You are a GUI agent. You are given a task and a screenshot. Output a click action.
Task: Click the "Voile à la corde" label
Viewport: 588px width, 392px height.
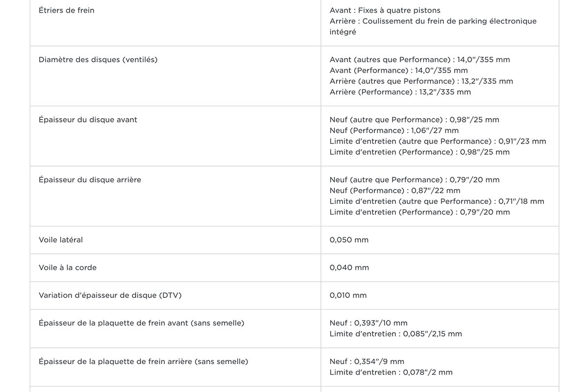coord(68,268)
